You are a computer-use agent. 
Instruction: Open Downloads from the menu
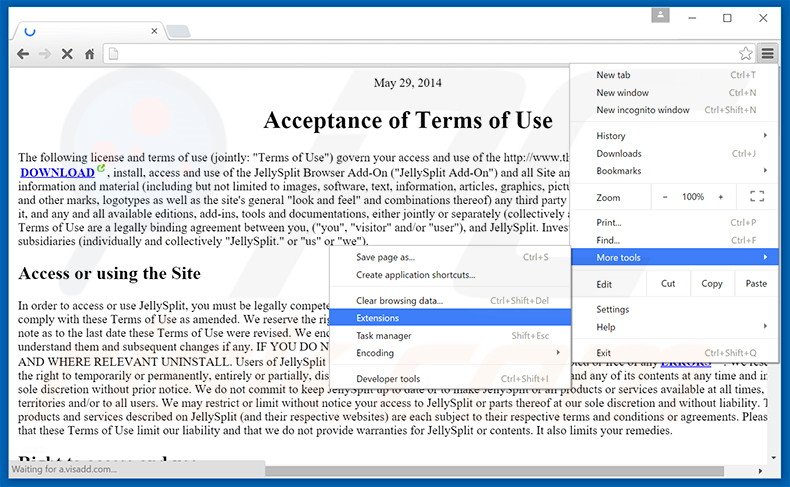[675, 154]
